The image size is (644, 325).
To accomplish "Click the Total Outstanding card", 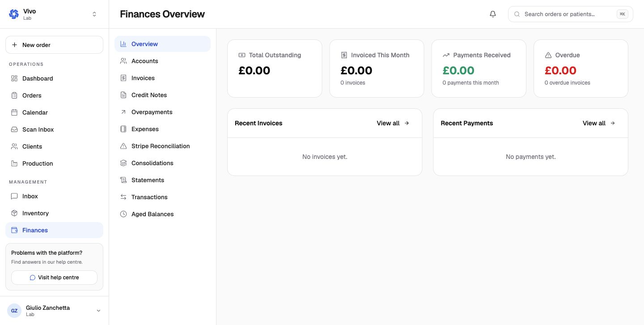I will pyautogui.click(x=275, y=68).
